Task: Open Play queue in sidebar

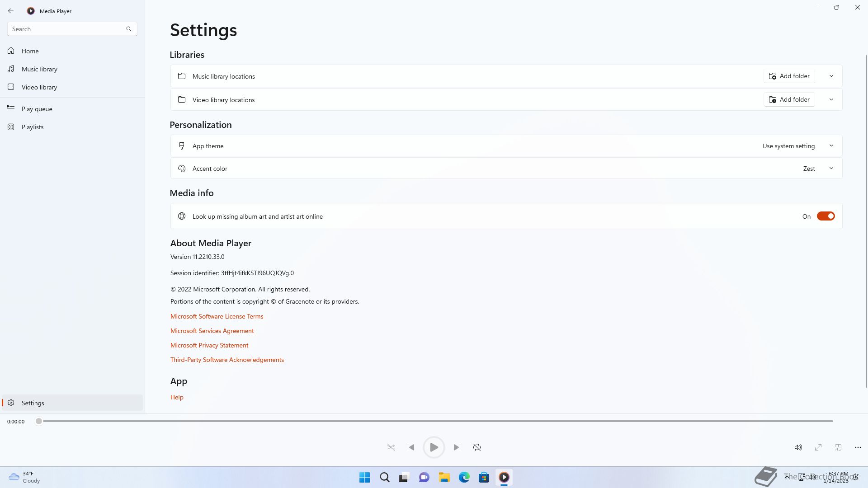Action: pos(72,109)
